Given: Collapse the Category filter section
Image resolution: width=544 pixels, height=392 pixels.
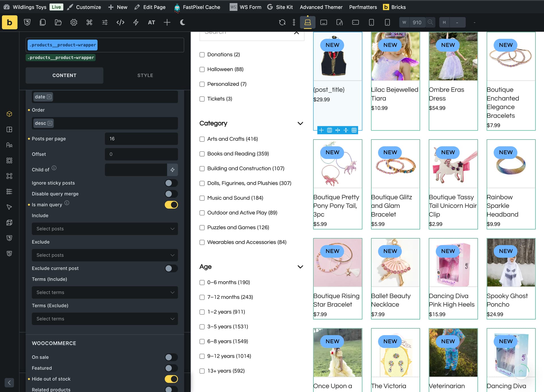Looking at the screenshot, I should [x=300, y=123].
